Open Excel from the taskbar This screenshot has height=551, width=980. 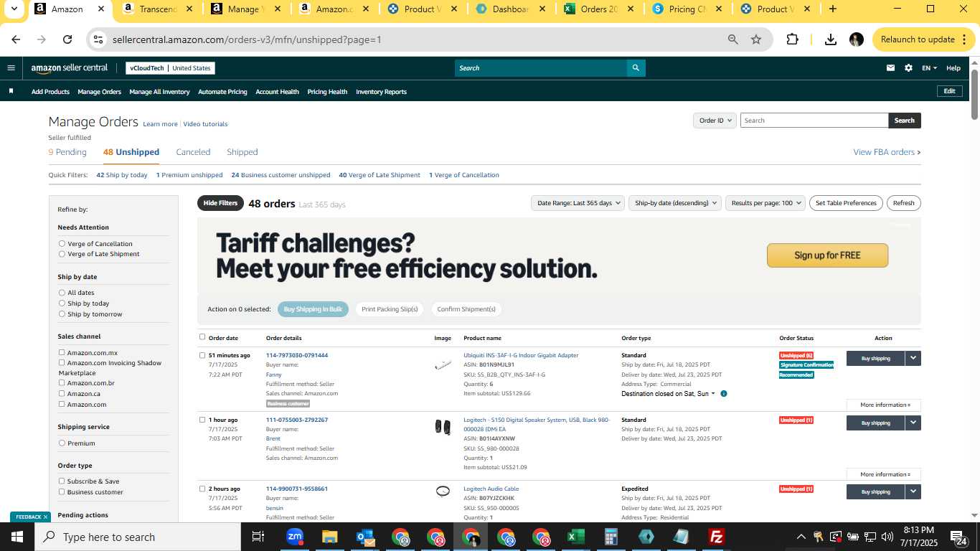pyautogui.click(x=575, y=537)
